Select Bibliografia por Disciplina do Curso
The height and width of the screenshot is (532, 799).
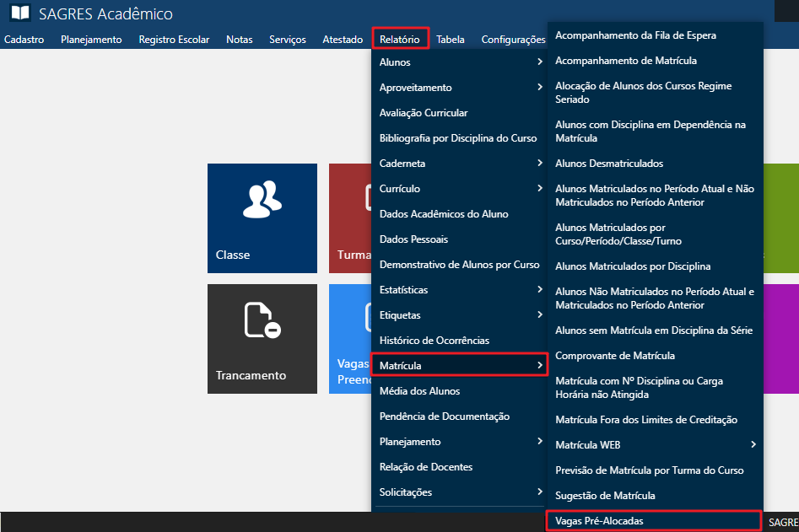(459, 138)
